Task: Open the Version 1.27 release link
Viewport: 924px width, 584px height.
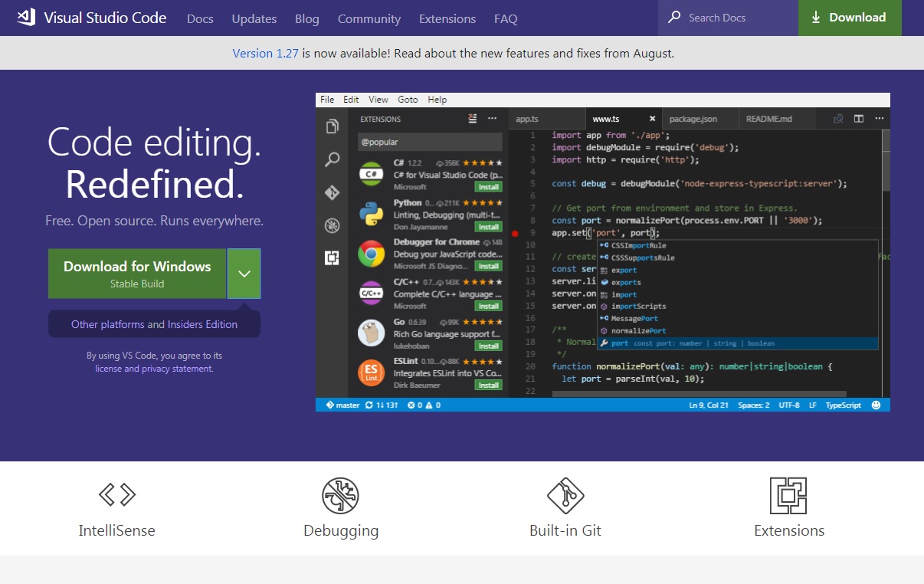Action: coord(266,54)
